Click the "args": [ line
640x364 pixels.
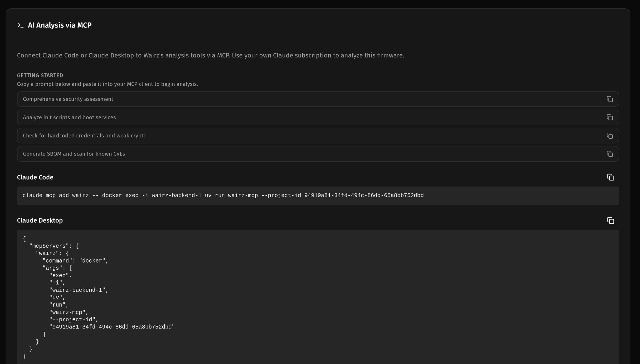[x=57, y=268]
